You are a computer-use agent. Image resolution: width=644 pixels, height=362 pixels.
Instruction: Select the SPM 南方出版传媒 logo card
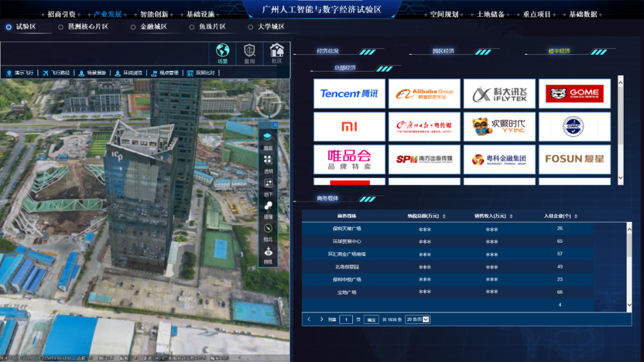[x=425, y=159]
